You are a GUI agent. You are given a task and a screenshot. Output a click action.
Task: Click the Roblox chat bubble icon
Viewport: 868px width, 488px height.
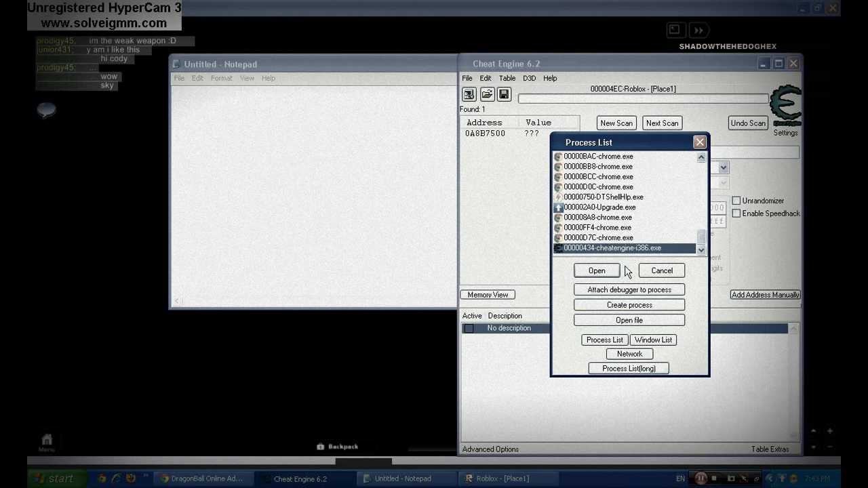click(46, 110)
